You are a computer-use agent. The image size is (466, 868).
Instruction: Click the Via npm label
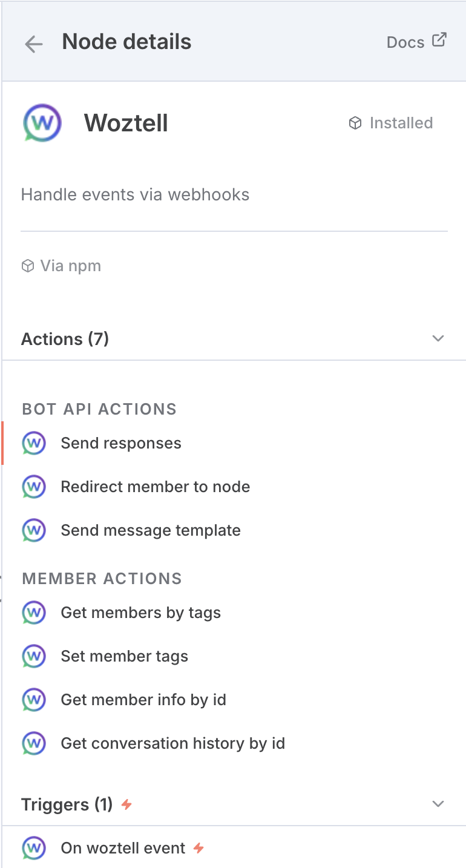[70, 266]
